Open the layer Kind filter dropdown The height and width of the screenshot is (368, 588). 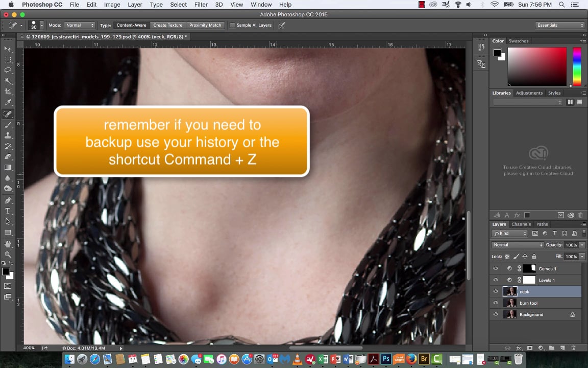tap(509, 233)
